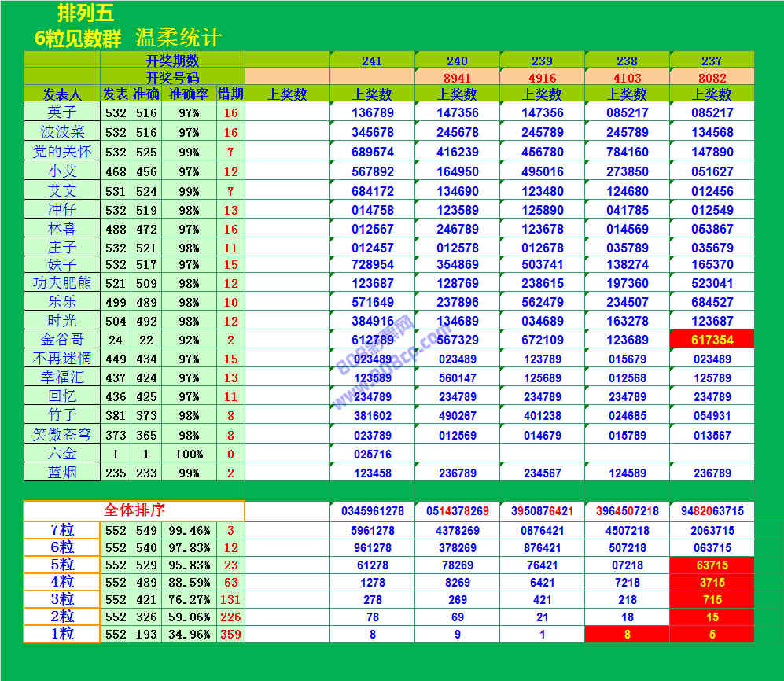The width and height of the screenshot is (784, 681).
Task: Click the 开奖期数 header cell
Action: point(172,61)
